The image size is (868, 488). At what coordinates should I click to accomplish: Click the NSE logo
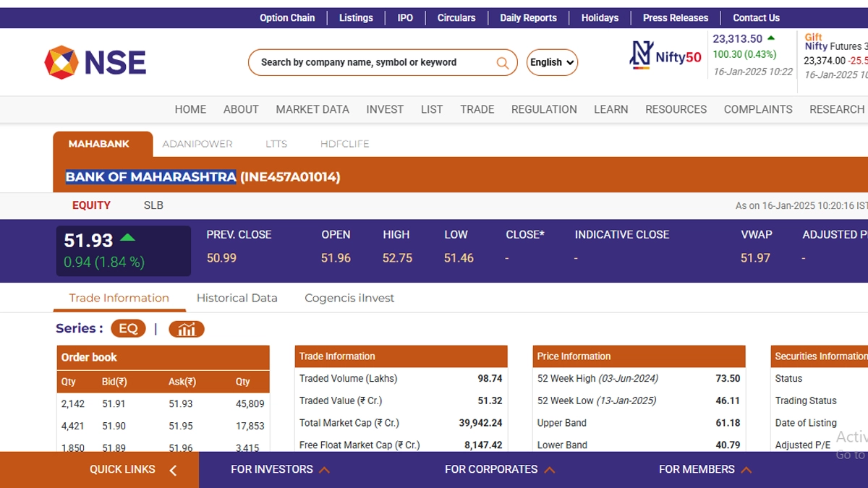coord(95,62)
